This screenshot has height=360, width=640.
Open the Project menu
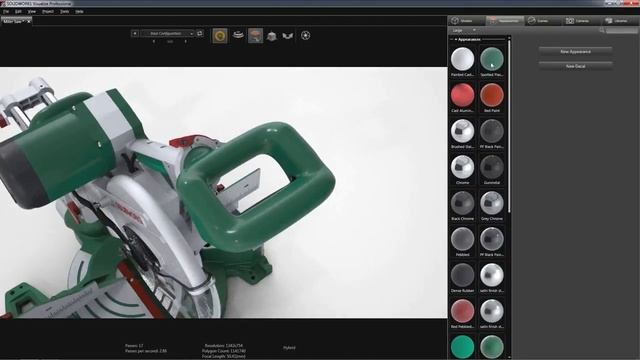tap(48, 11)
